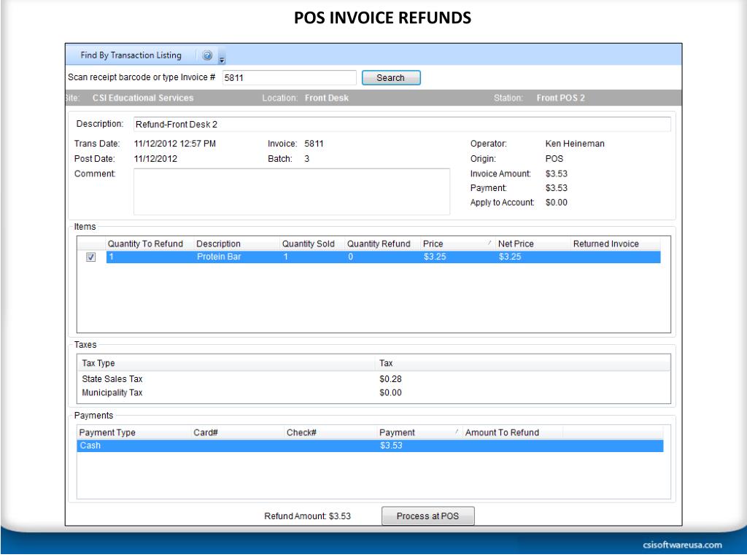Click inside the Comment text box
The width and height of the screenshot is (747, 560).
click(x=292, y=192)
